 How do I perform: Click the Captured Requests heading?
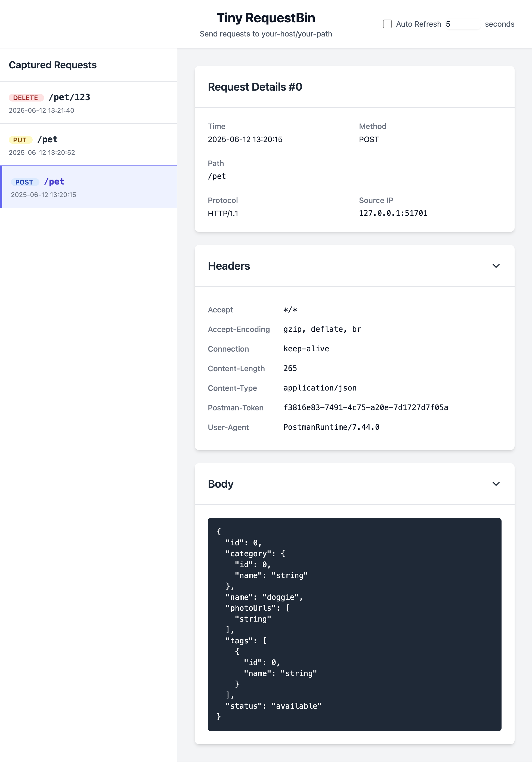click(x=53, y=65)
